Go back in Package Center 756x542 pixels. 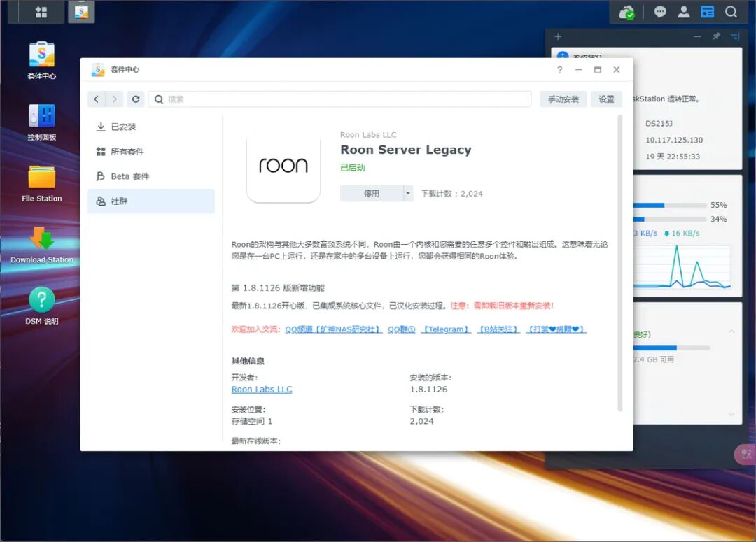97,99
